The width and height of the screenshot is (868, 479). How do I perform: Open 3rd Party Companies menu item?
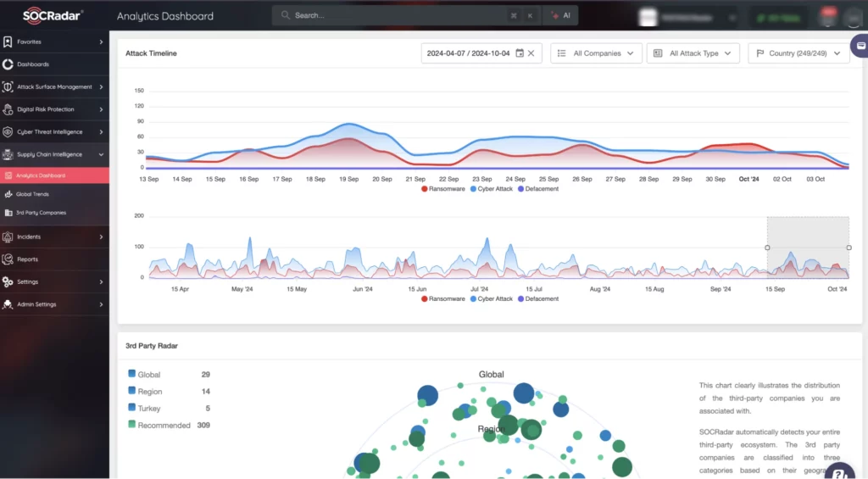41,213
